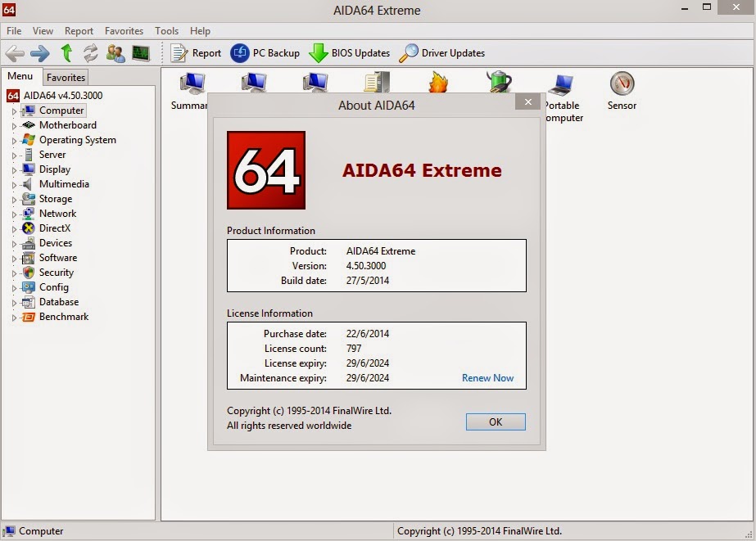Open the File menu
This screenshot has height=541, width=756.
tap(14, 31)
